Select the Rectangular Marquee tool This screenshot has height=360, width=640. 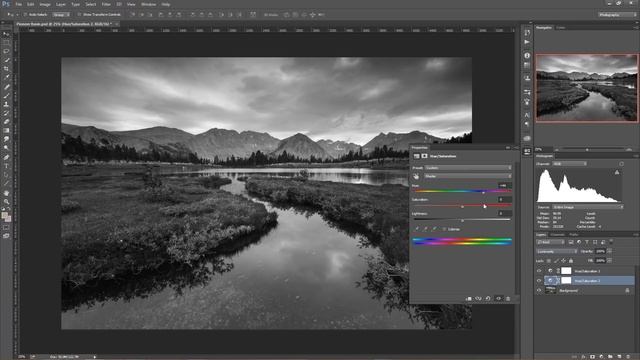coord(6,42)
